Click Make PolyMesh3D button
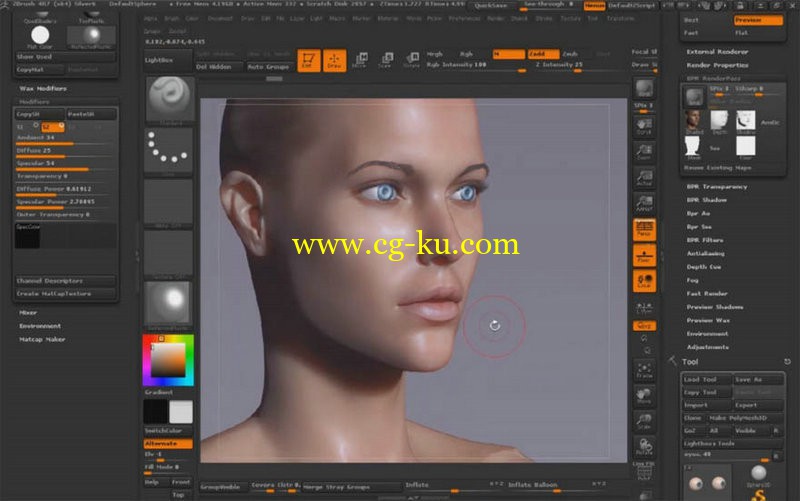 click(x=745, y=418)
